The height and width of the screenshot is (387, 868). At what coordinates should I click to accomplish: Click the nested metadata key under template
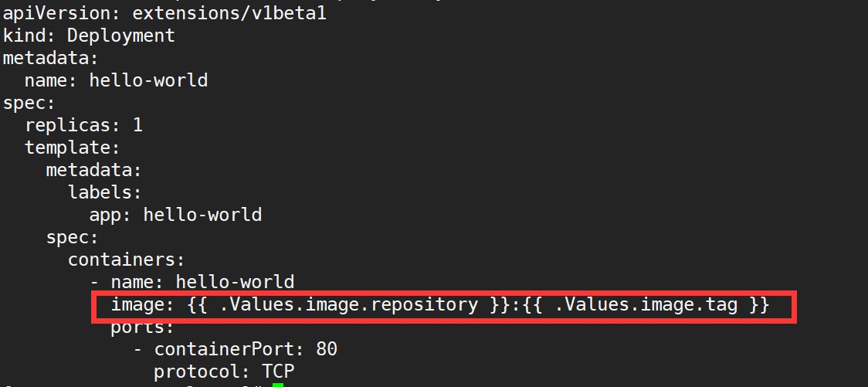pos(93,170)
